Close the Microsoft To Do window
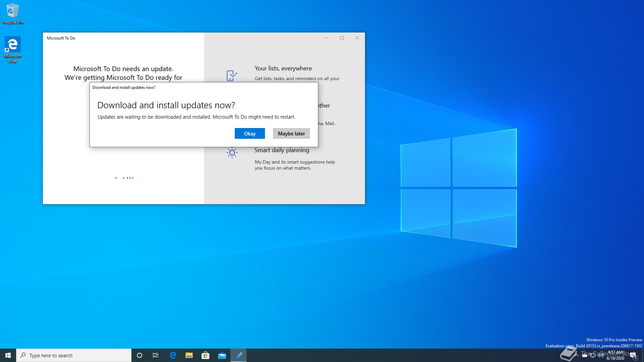The width and height of the screenshot is (644, 362). click(357, 38)
